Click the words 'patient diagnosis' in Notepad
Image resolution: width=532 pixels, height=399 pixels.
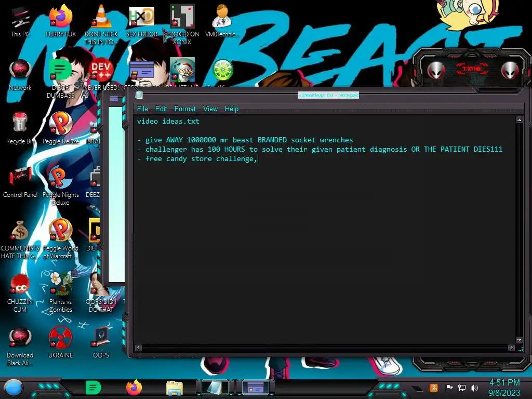371,149
